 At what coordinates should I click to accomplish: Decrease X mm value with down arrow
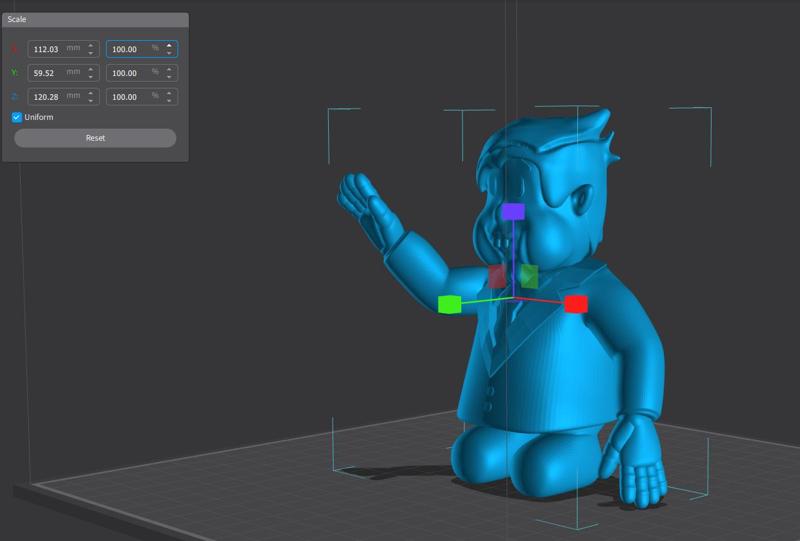pos(90,53)
